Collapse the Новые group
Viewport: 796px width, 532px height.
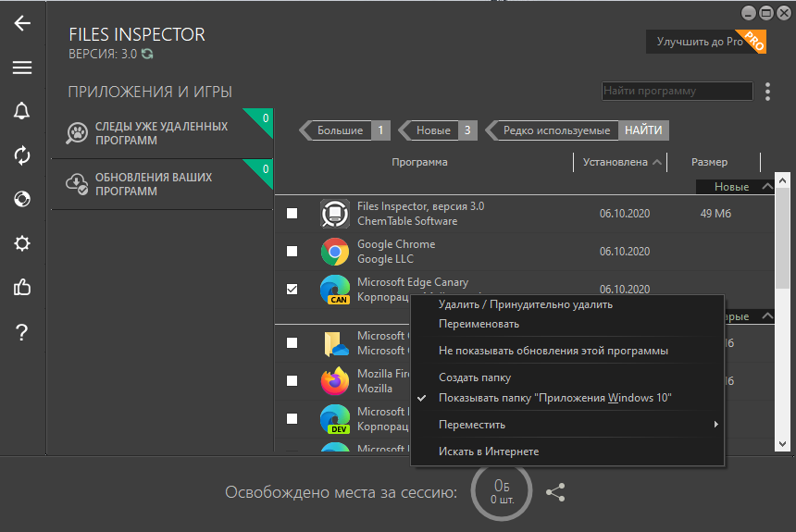767,187
